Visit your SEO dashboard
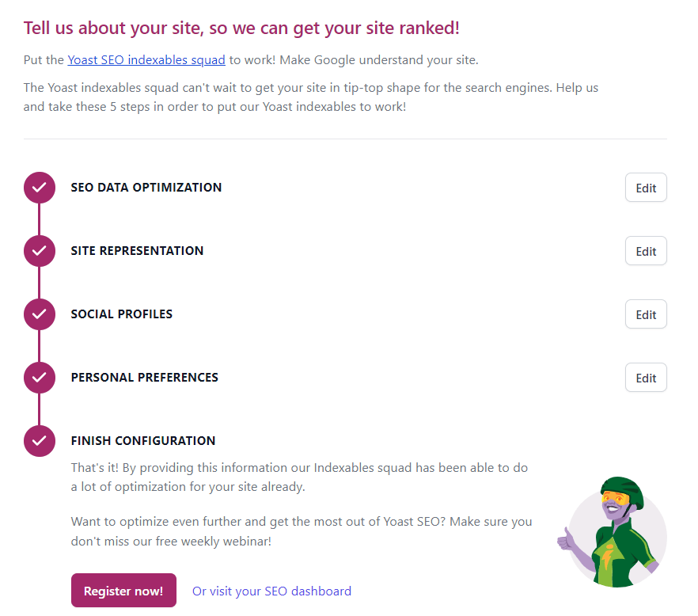Image resolution: width=698 pixels, height=616 pixels. (x=271, y=590)
